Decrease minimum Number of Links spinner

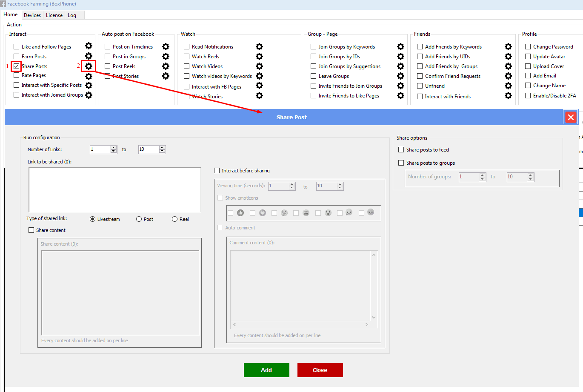coord(113,151)
